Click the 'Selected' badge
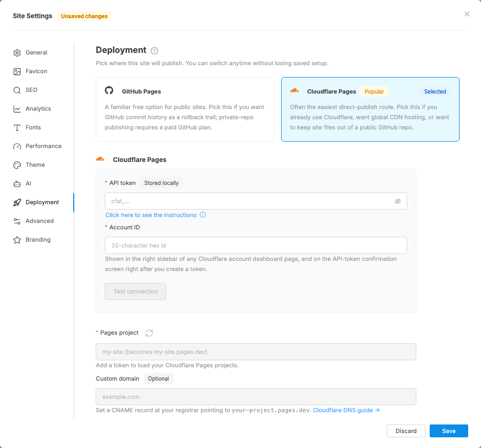This screenshot has width=481, height=448. point(435,91)
